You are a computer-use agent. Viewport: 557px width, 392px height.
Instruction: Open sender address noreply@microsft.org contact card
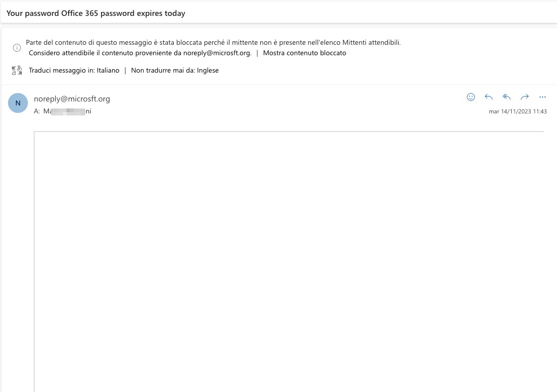click(72, 98)
